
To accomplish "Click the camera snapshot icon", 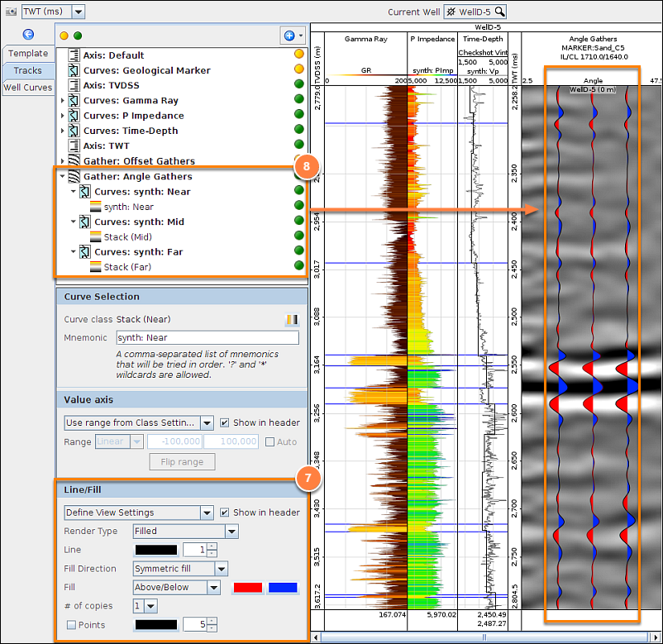I will pos(11,12).
